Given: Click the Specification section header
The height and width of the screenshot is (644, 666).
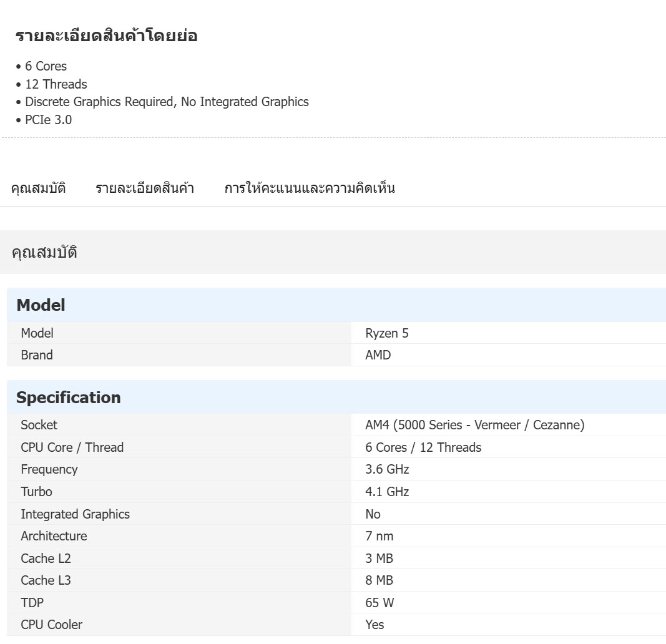Looking at the screenshot, I should 69,398.
